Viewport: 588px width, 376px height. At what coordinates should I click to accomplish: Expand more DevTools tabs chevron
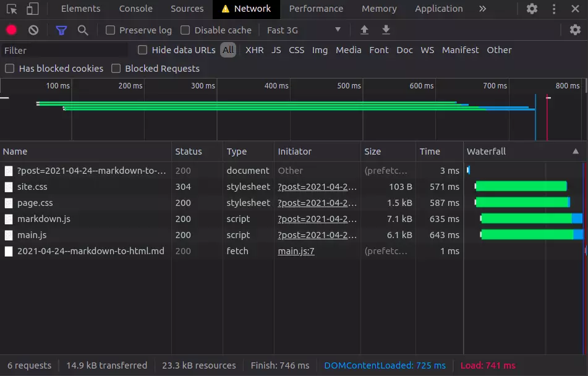click(482, 9)
